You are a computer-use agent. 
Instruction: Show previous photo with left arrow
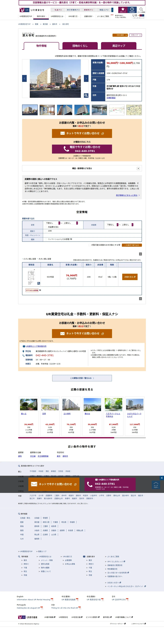[x=25, y=78]
